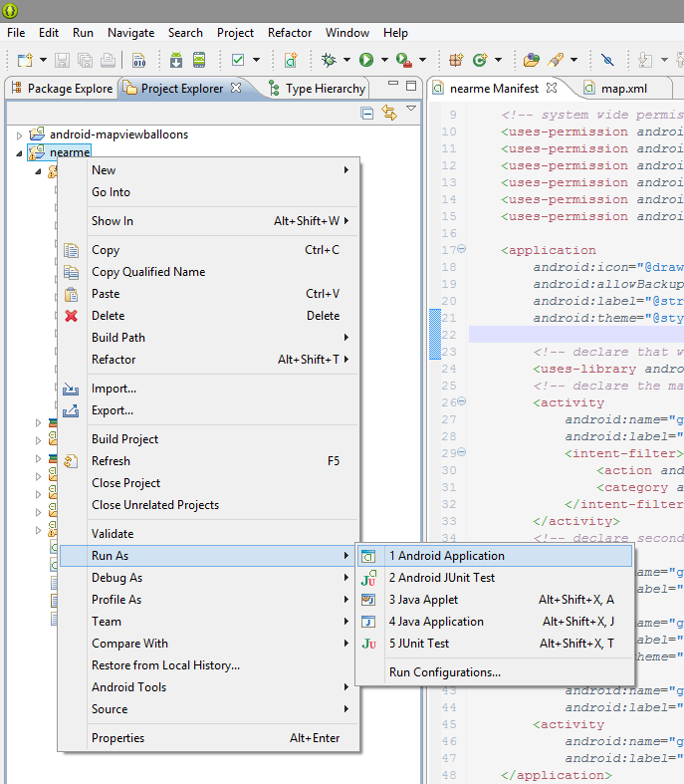Click the Print toolbar icon
The height and width of the screenshot is (784, 684).
108,61
